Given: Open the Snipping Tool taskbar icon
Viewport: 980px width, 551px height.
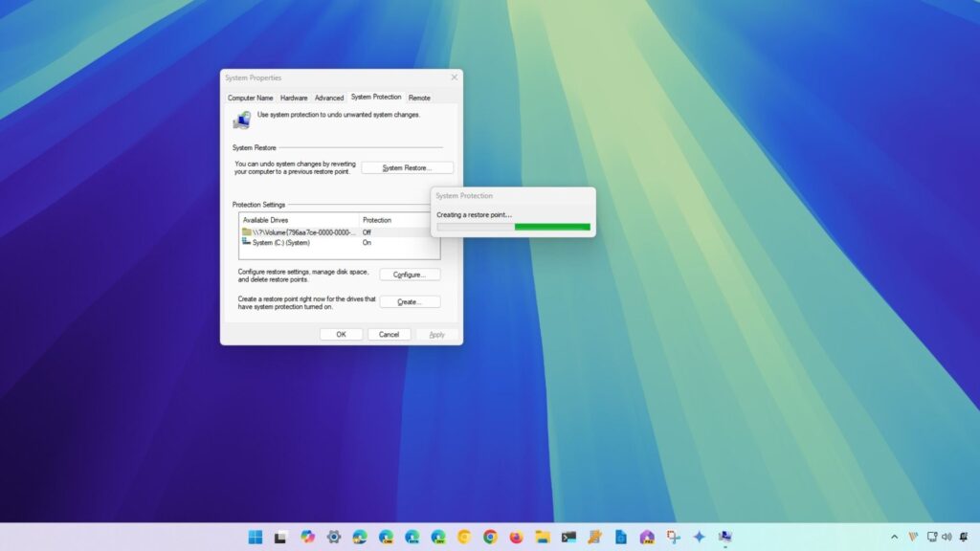Looking at the screenshot, I should (673, 537).
